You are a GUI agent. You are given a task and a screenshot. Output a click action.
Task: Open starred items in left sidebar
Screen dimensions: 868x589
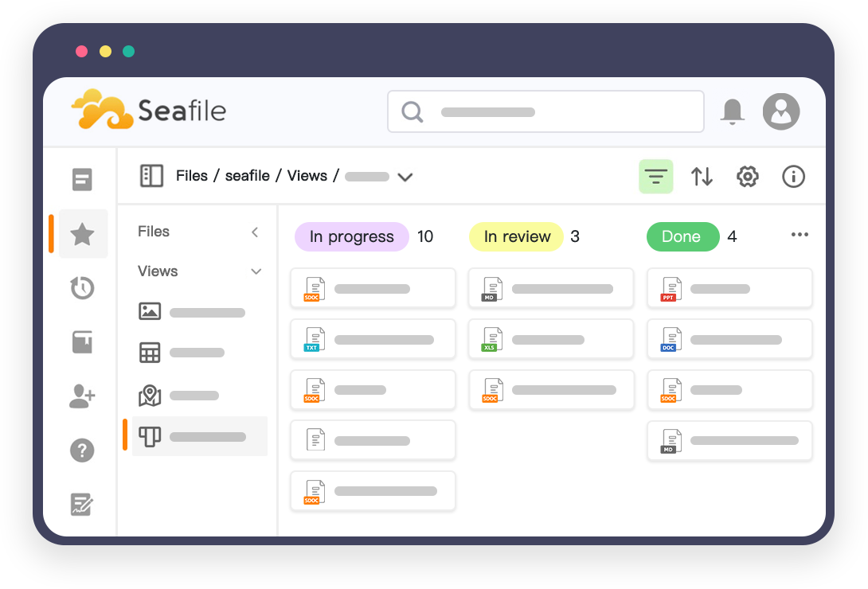[x=83, y=234]
